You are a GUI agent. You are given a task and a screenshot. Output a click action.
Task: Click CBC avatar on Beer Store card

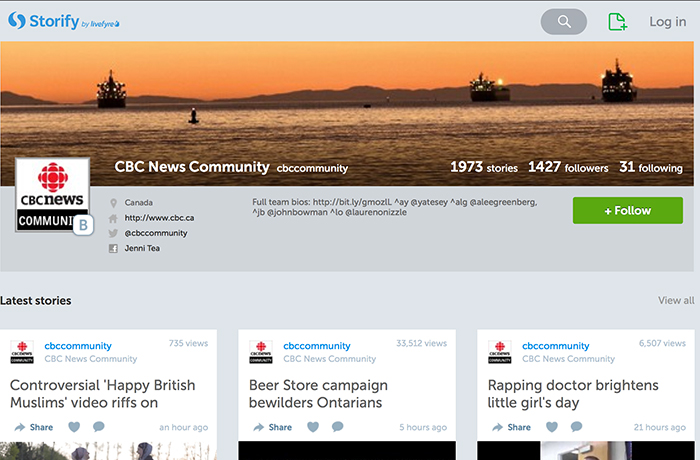pyautogui.click(x=261, y=352)
